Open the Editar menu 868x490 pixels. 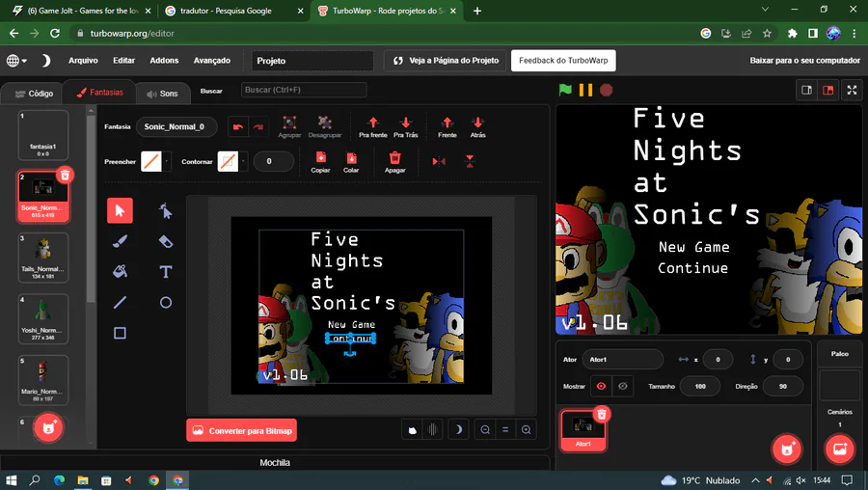[x=124, y=61]
